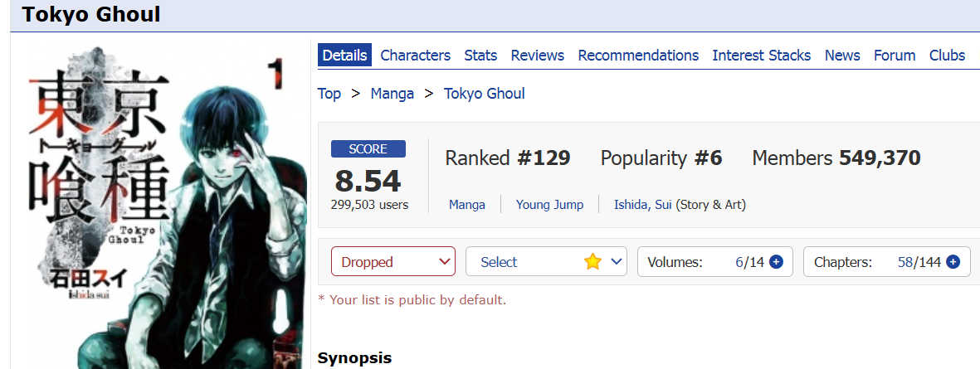Go to the Recommendations tab
This screenshot has width=980, height=369.
pos(638,55)
